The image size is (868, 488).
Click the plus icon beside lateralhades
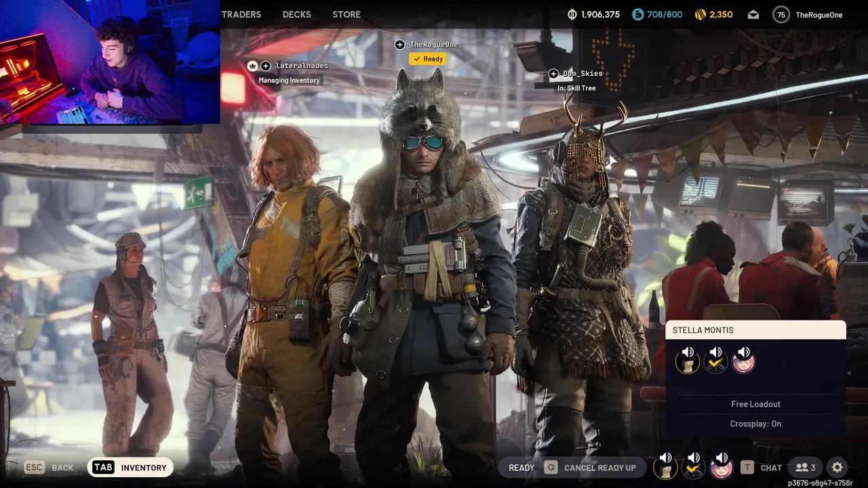click(266, 66)
